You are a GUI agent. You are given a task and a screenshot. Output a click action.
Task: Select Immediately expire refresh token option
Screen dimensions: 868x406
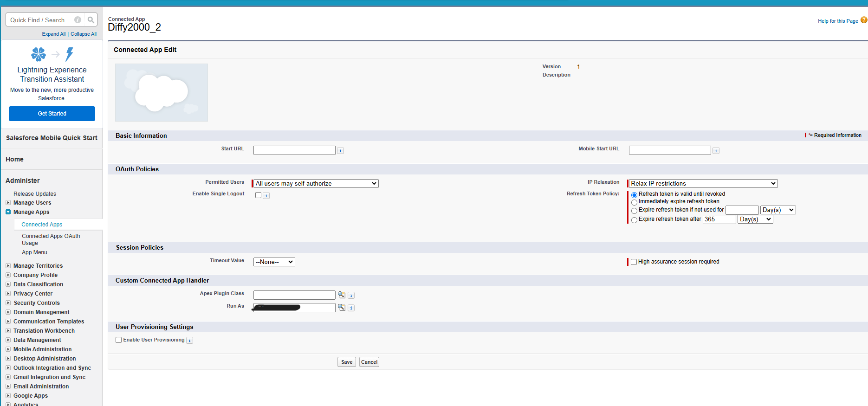pyautogui.click(x=634, y=202)
